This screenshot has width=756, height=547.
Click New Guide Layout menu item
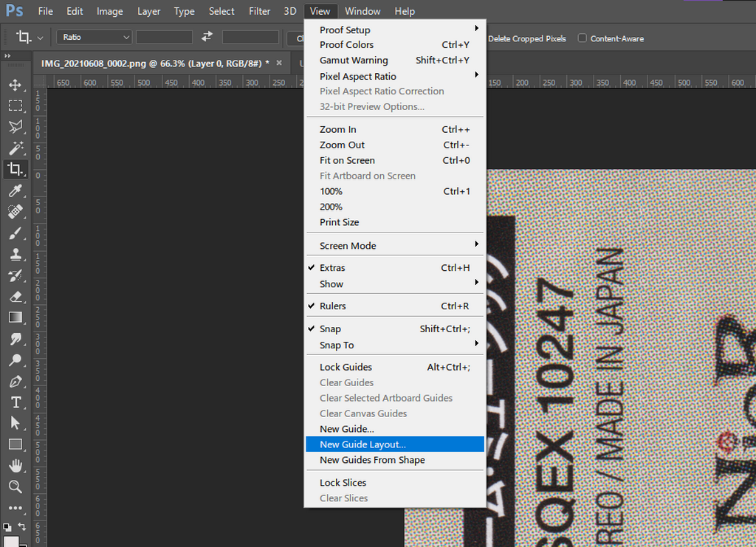pos(362,444)
